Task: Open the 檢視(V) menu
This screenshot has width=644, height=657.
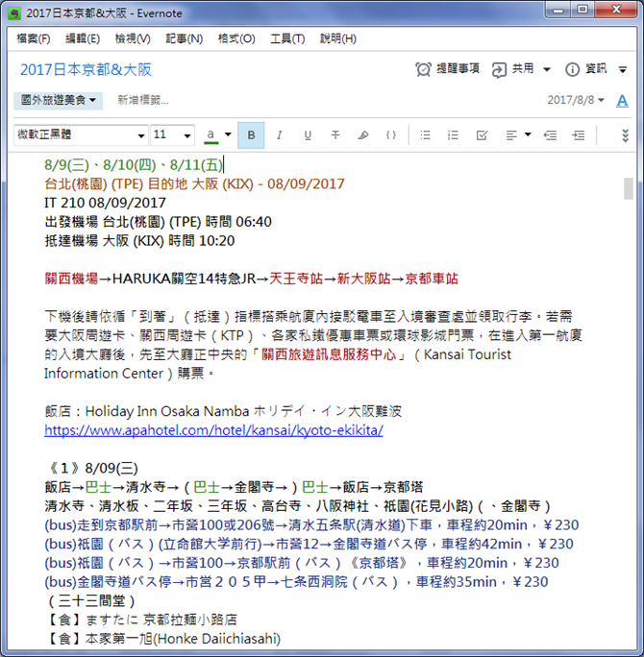Action: [133, 39]
